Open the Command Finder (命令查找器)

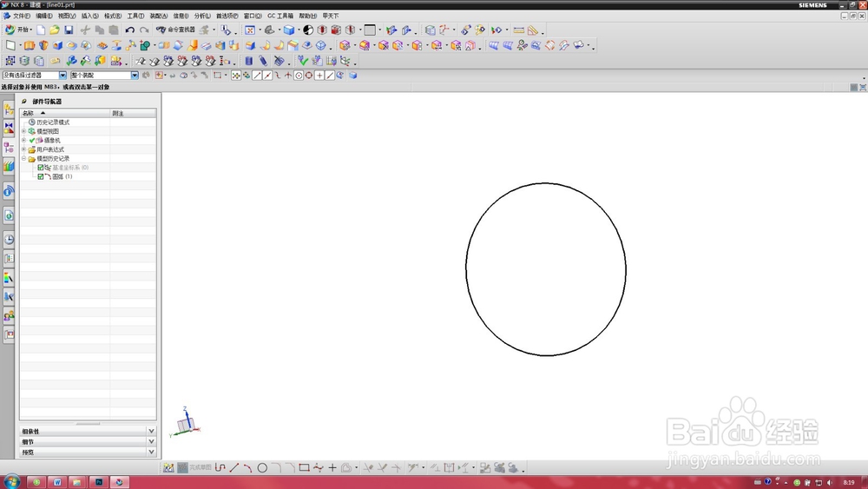pyautogui.click(x=175, y=30)
